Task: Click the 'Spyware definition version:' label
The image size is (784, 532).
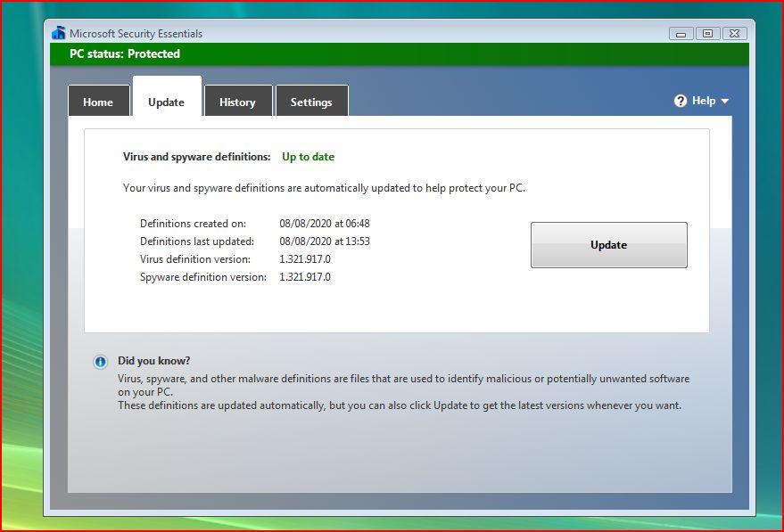Action: point(203,277)
